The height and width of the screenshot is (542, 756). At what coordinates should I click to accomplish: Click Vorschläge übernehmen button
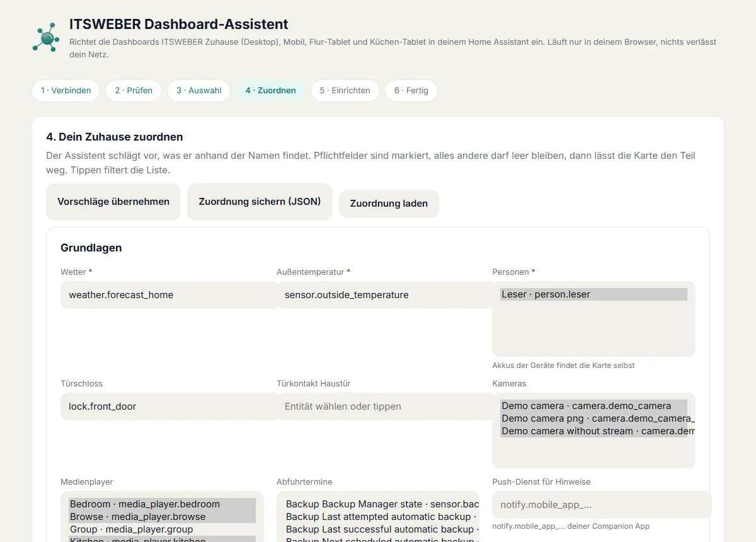[113, 202]
